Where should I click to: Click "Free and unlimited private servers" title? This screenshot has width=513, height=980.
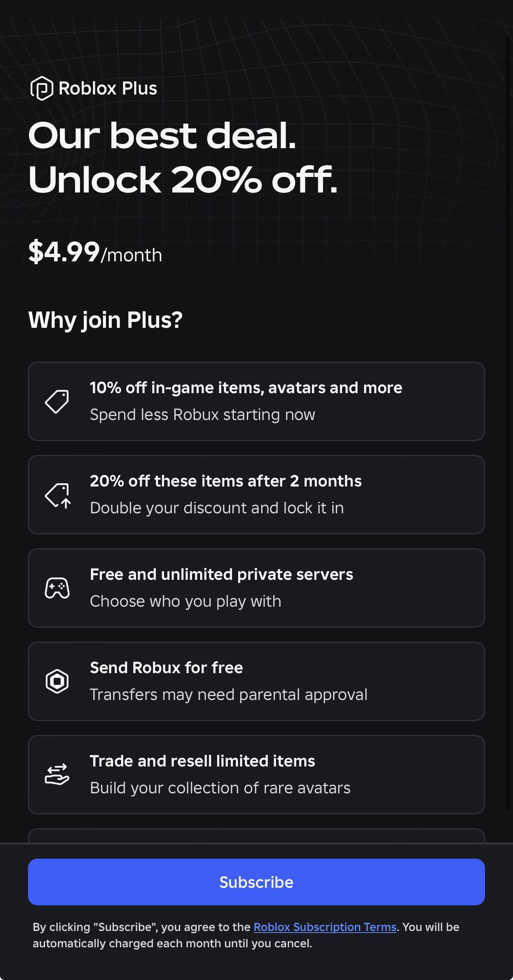pos(221,574)
